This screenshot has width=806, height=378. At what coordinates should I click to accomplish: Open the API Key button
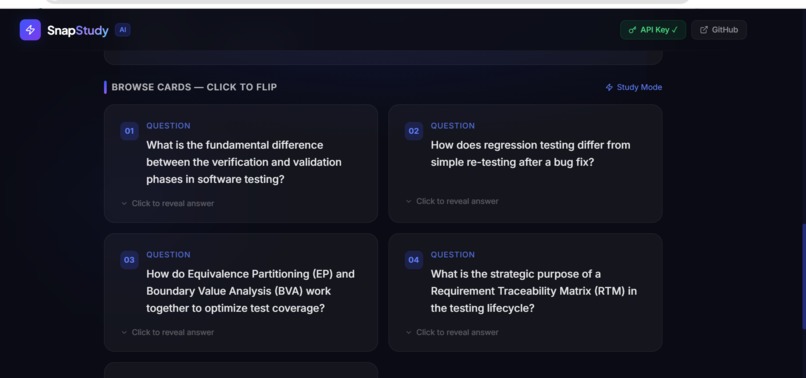click(x=653, y=30)
